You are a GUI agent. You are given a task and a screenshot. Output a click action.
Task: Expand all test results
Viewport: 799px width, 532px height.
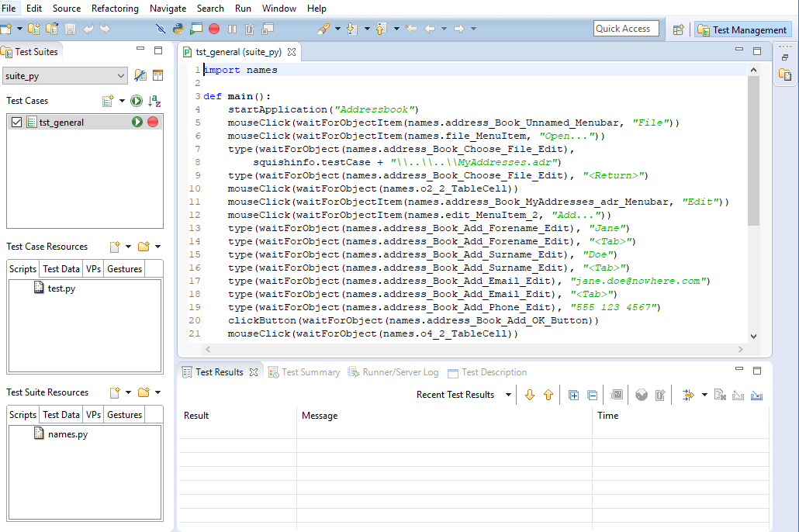pyautogui.click(x=574, y=395)
